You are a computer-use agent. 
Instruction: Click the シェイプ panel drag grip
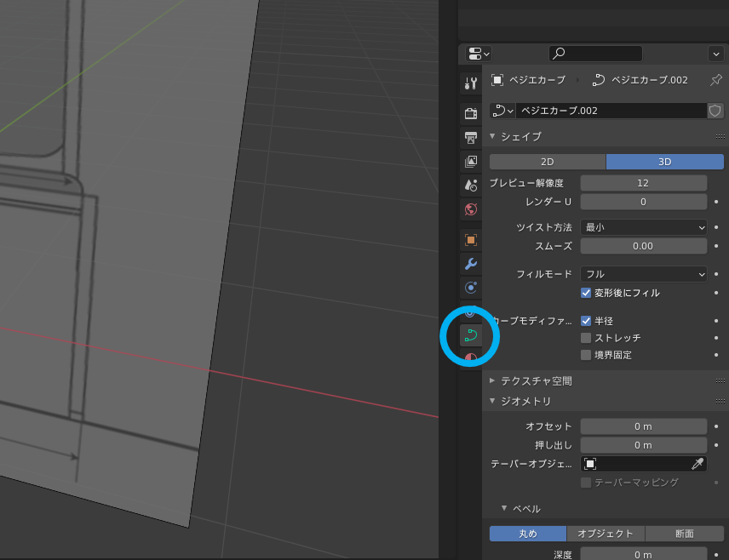coord(720,137)
